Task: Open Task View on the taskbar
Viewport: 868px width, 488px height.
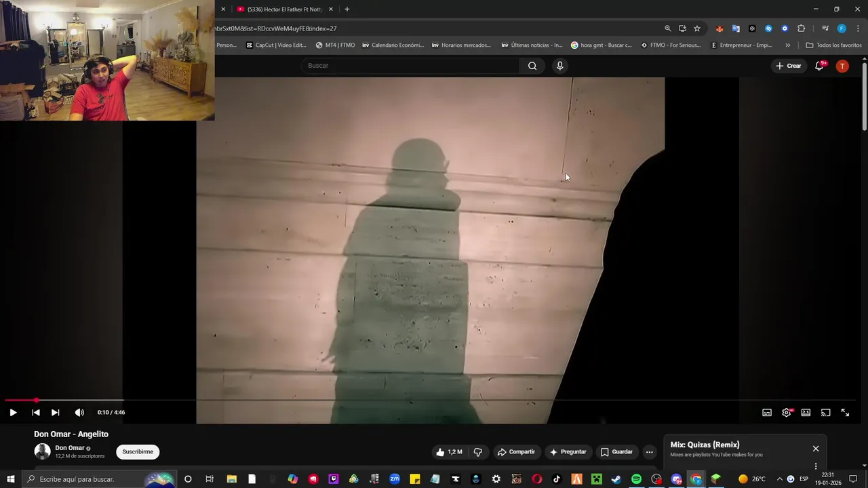Action: pos(210,479)
